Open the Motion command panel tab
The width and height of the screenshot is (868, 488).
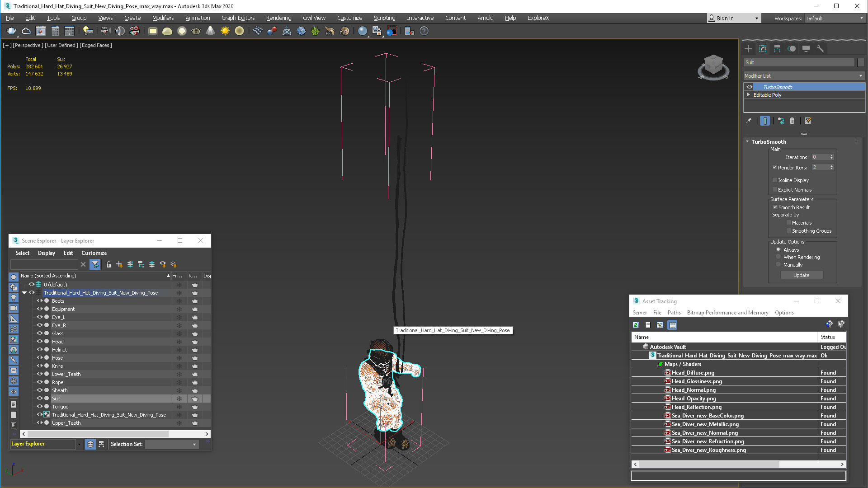[x=792, y=49]
